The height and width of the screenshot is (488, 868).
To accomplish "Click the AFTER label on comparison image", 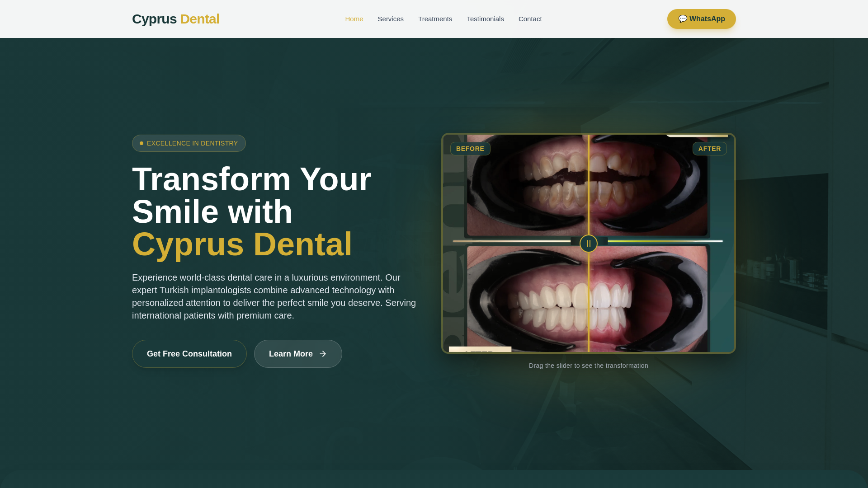I will [x=709, y=149].
